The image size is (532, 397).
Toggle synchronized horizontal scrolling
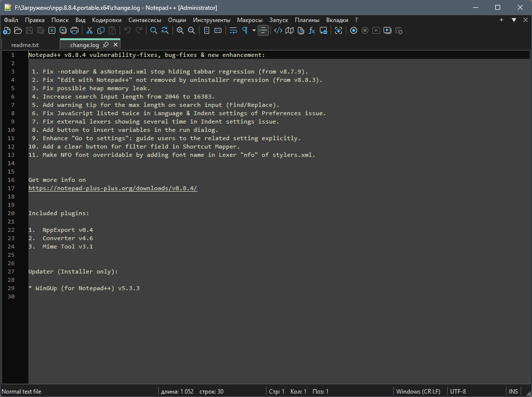tap(218, 30)
